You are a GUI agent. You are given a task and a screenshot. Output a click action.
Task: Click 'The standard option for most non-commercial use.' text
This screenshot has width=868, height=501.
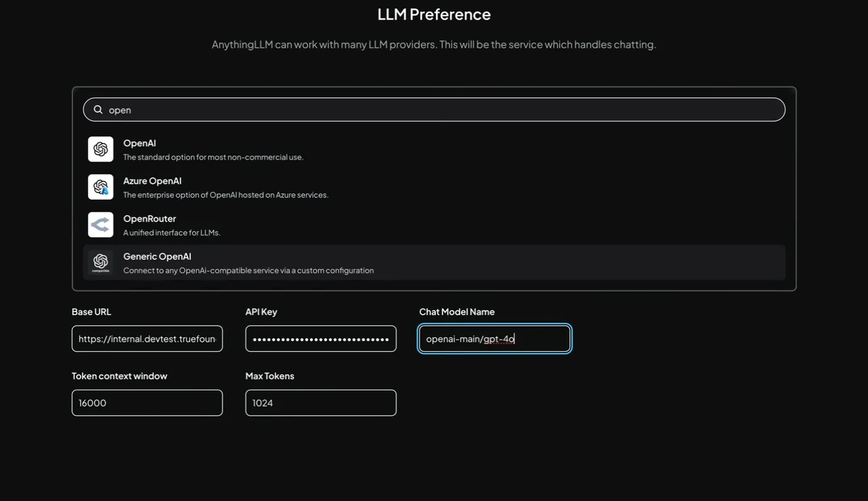pos(213,157)
